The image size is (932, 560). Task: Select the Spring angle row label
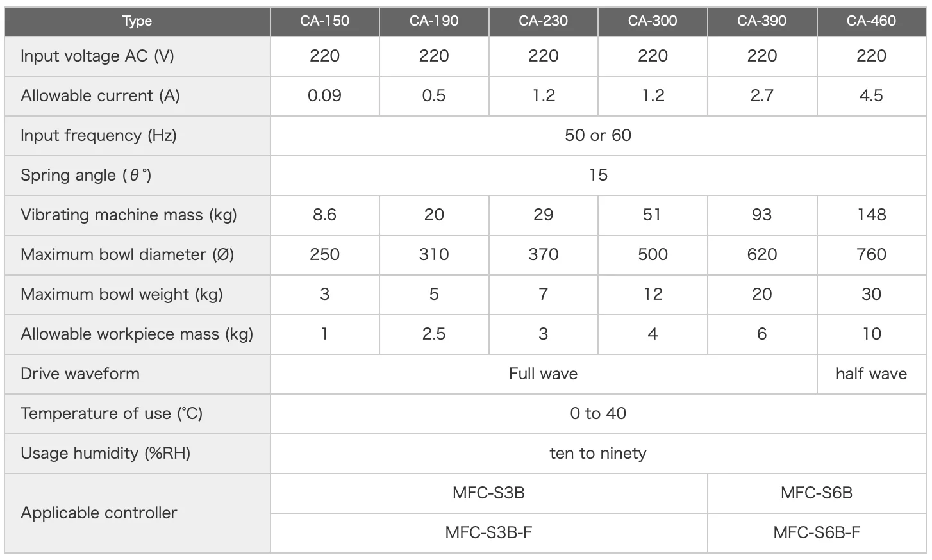tap(86, 176)
